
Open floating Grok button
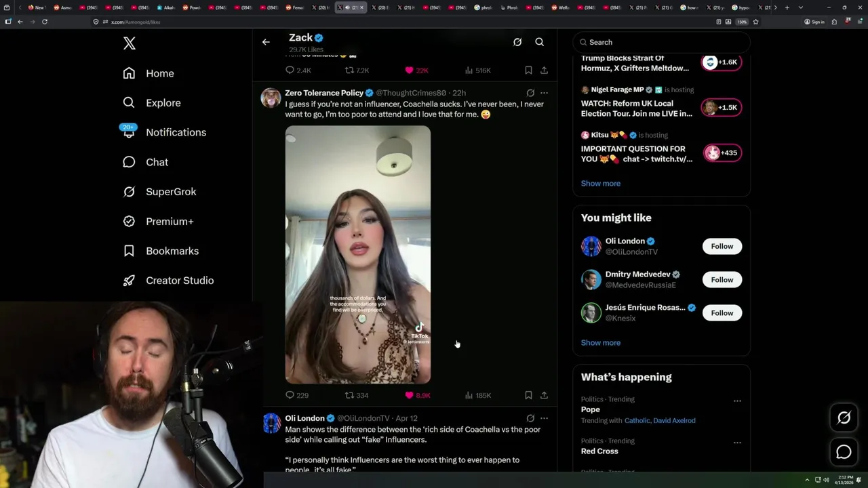[x=844, y=418]
